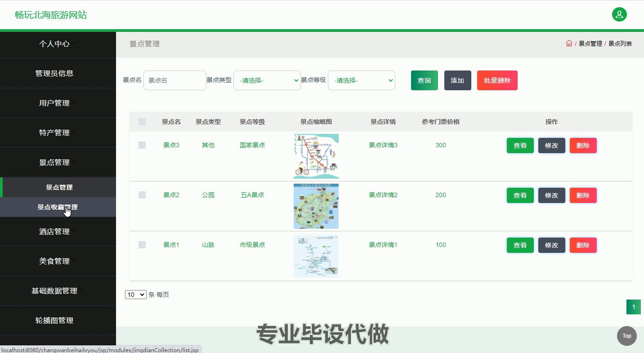Screen dimensions: 644x353
Task: Check the checkbox for 景点3 row
Action: [x=142, y=145]
